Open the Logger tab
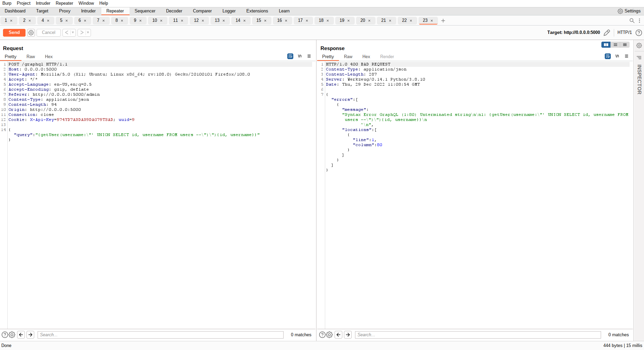This screenshot has height=350, width=644. [x=229, y=11]
